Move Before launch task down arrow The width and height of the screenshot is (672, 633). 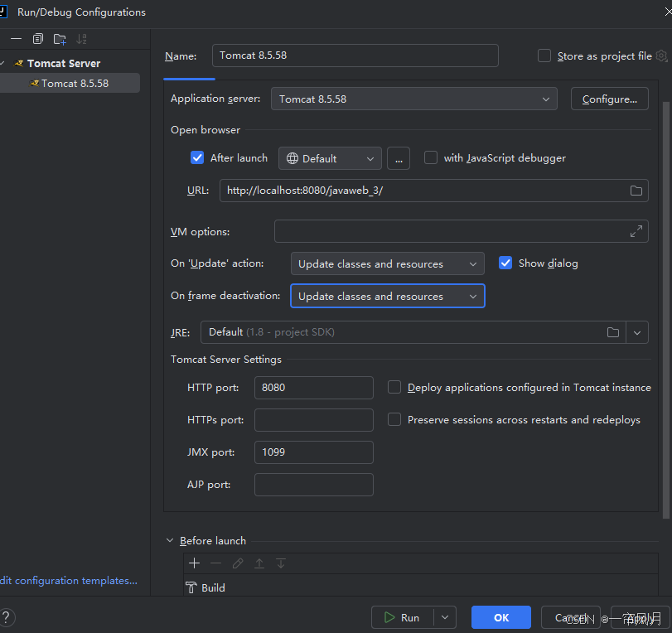click(x=281, y=563)
